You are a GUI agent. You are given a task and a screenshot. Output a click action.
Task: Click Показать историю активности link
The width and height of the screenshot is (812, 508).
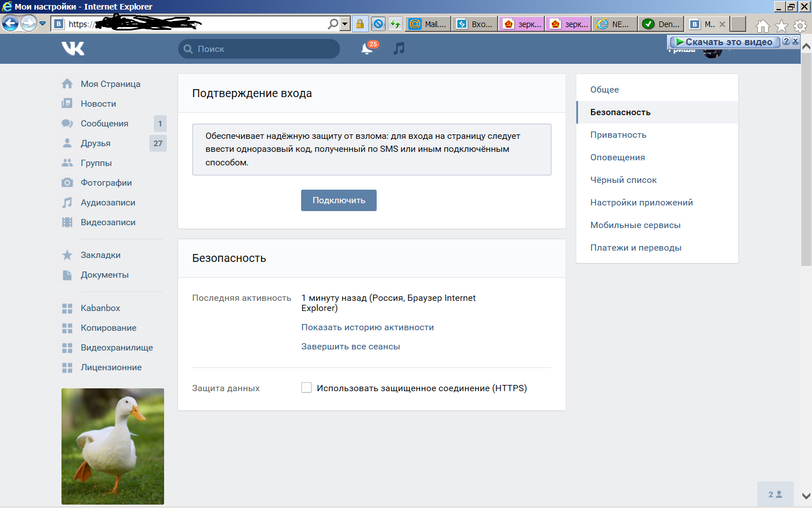(x=367, y=327)
